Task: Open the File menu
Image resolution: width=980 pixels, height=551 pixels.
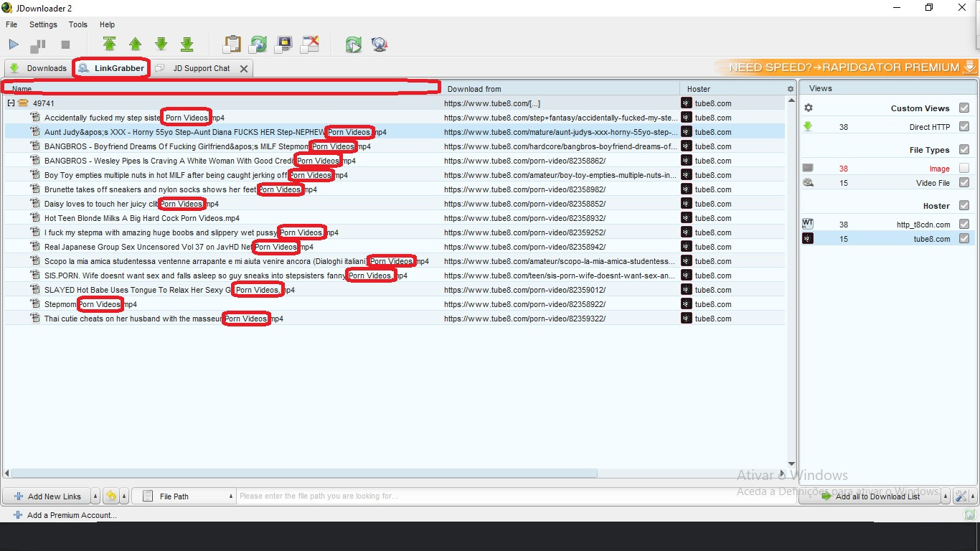Action: [11, 24]
